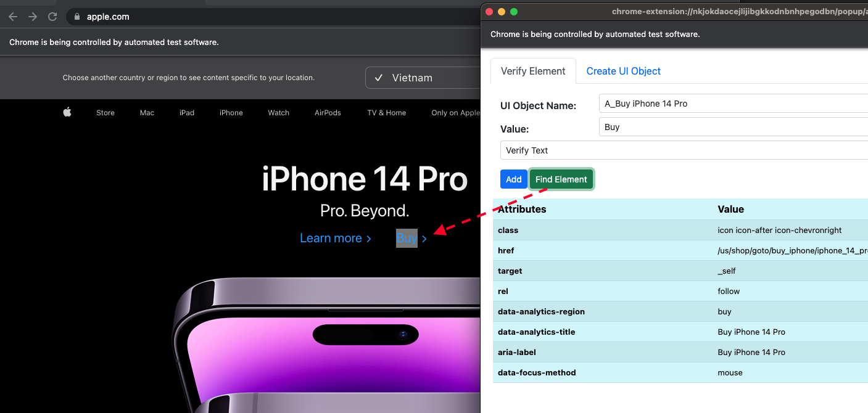Select the target attribute row
This screenshot has width=868, height=413.
[x=680, y=271]
